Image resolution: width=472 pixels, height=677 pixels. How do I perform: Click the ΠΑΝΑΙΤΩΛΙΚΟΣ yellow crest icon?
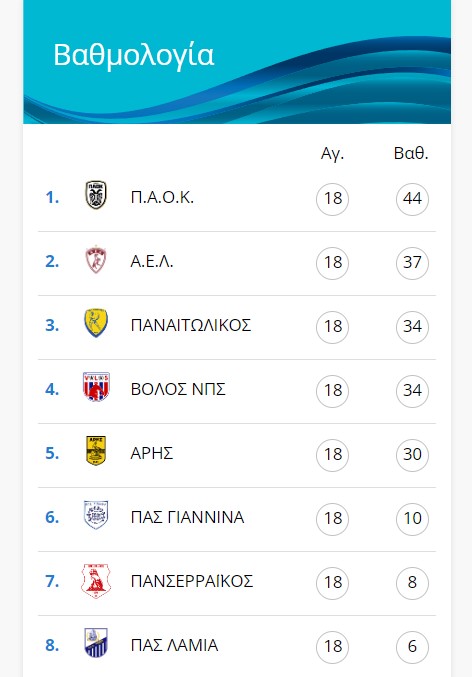(x=96, y=323)
